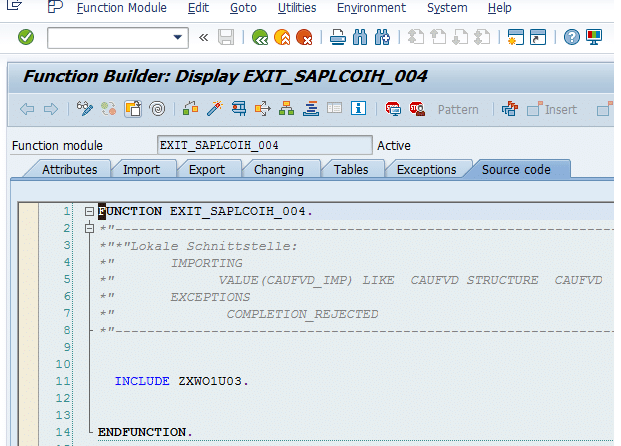Click the red Cancel icon in toolbar
The width and height of the screenshot is (621, 446).
(x=303, y=38)
